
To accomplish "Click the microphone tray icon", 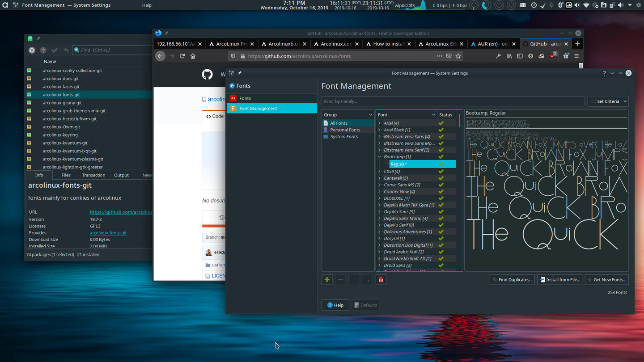I will 551,5.
